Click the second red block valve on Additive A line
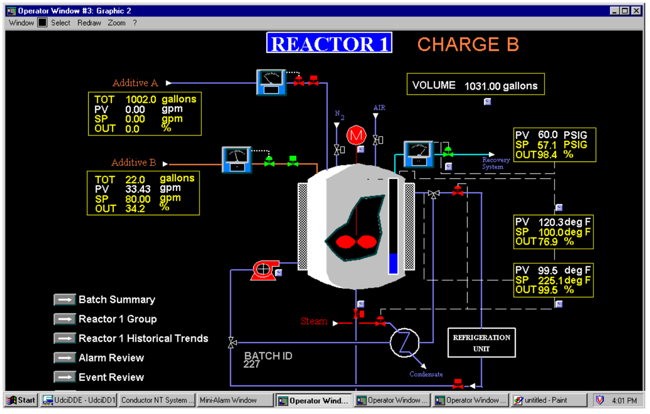This screenshot has width=650, height=414. pyautogui.click(x=313, y=80)
